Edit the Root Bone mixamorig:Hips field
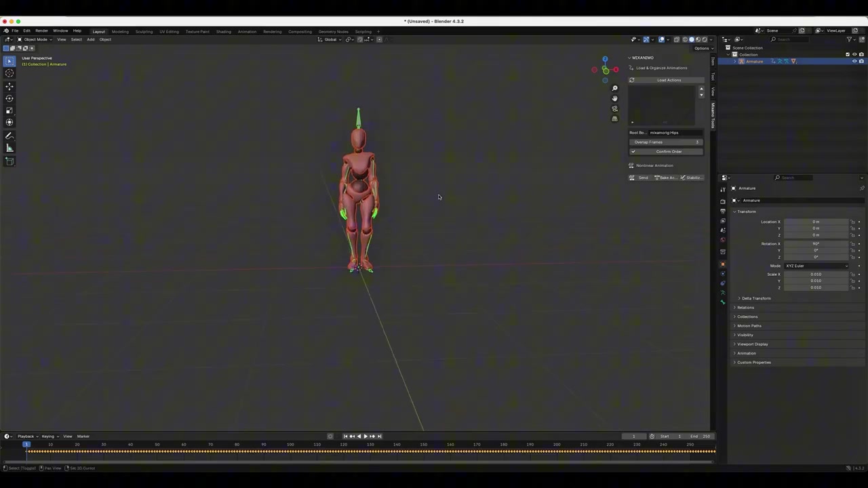The image size is (868, 488). 675,133
